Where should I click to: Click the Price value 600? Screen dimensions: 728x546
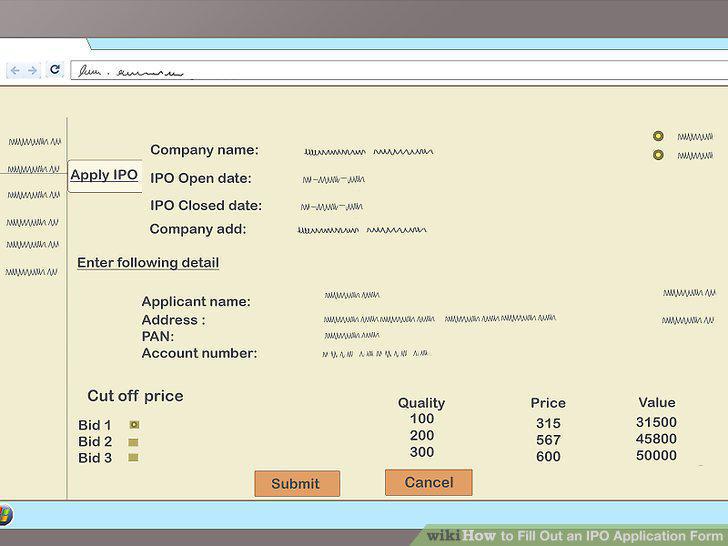pyautogui.click(x=548, y=456)
